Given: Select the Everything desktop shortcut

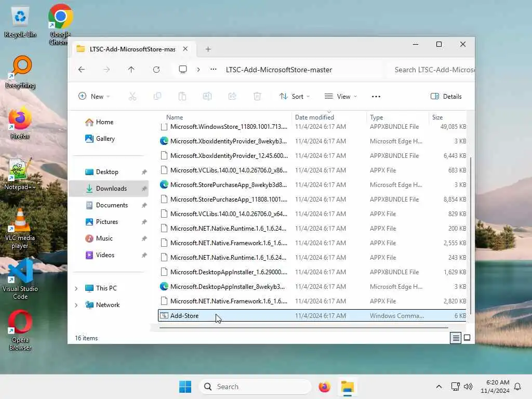Looking at the screenshot, I should coord(20,72).
